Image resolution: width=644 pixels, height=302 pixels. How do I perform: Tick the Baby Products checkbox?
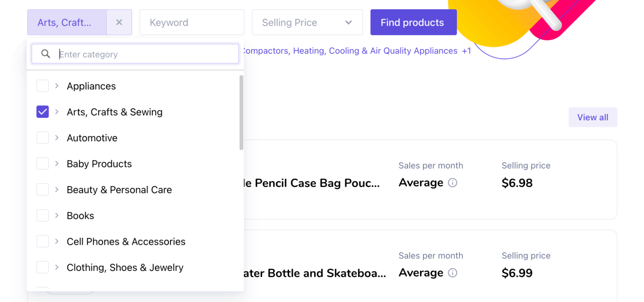coord(43,164)
